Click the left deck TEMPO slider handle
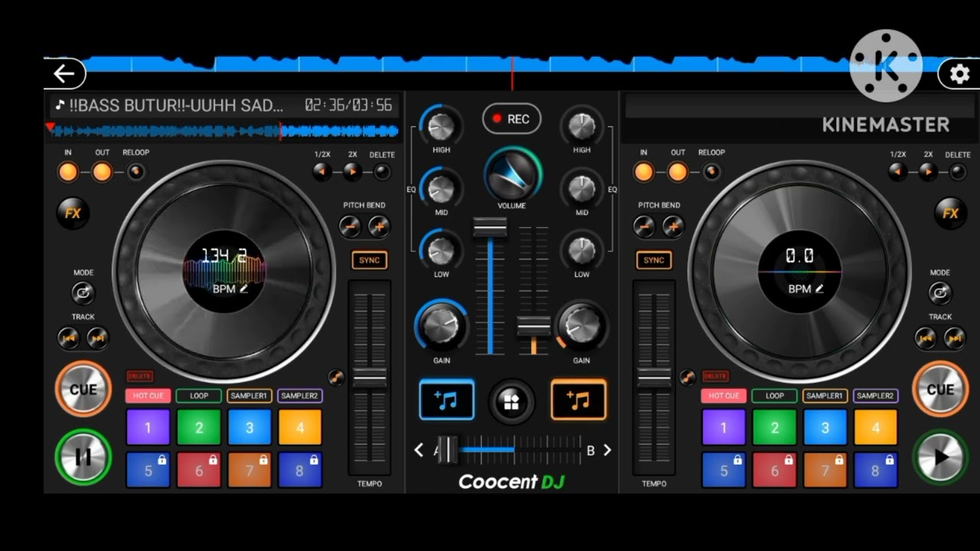Viewport: 980px width, 551px height. coord(369,376)
